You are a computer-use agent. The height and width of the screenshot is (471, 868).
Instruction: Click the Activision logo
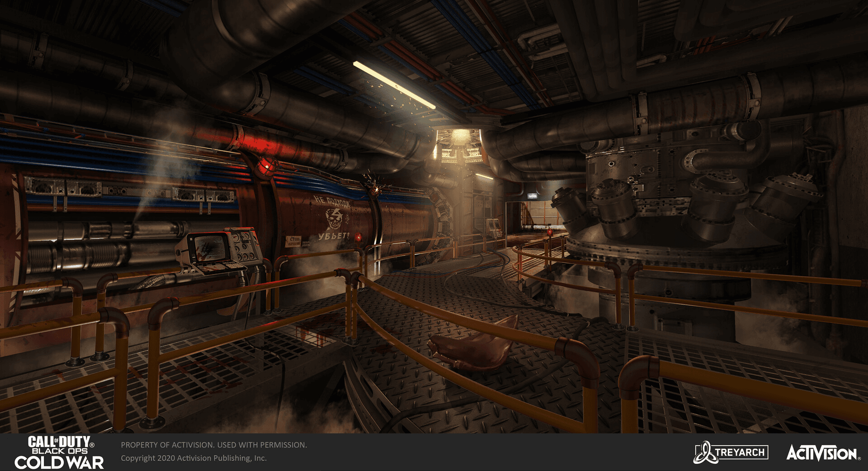[823, 453]
